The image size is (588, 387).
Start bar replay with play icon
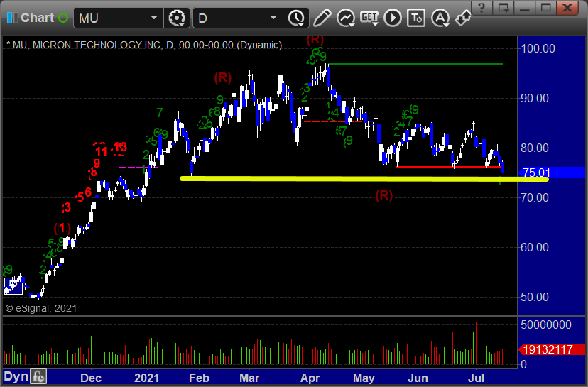(393, 18)
